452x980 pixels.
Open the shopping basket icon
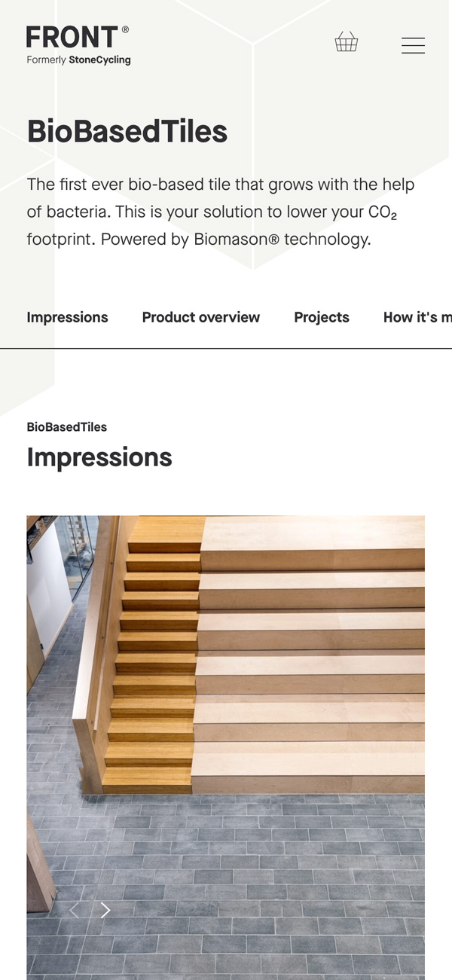(x=347, y=42)
